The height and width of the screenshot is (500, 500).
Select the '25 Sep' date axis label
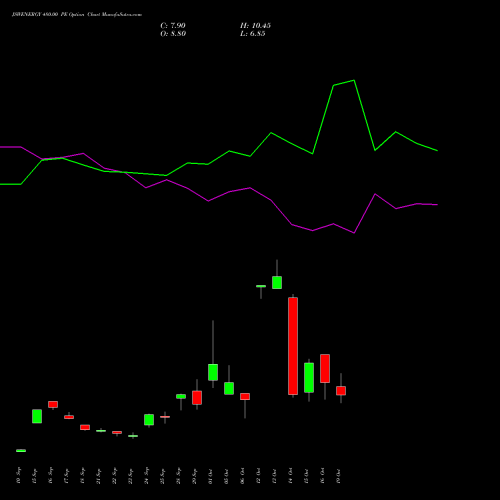coord(162,476)
